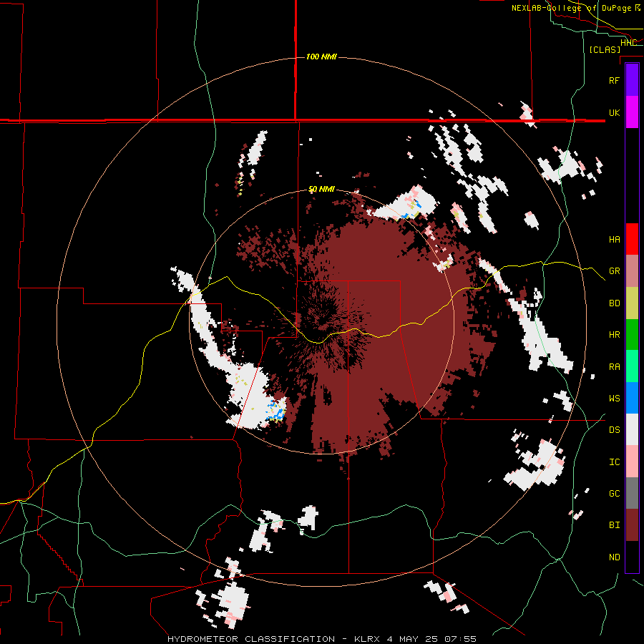Click the 100 NMI range ring label
The height and width of the screenshot is (644, 644).
point(321,57)
